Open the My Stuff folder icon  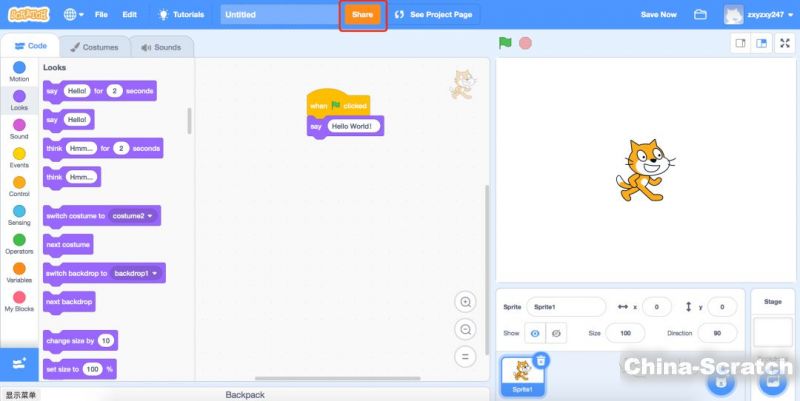click(701, 15)
